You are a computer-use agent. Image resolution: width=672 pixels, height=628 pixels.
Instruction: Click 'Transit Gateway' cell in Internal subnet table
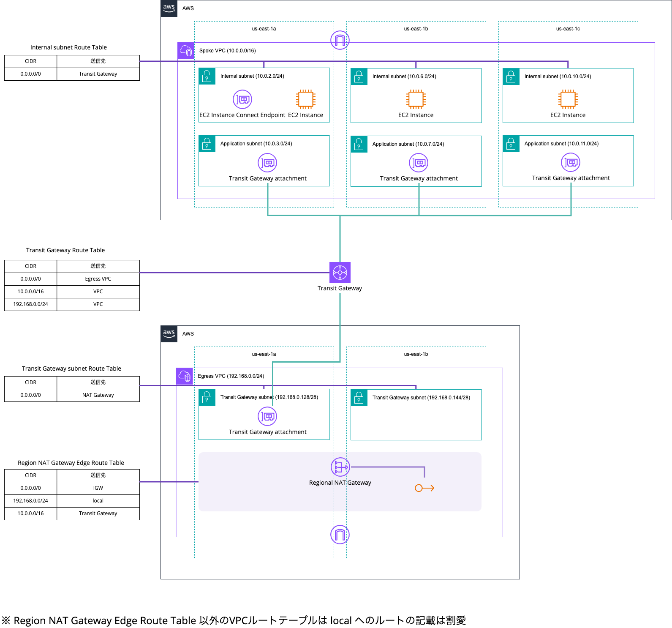tap(98, 74)
